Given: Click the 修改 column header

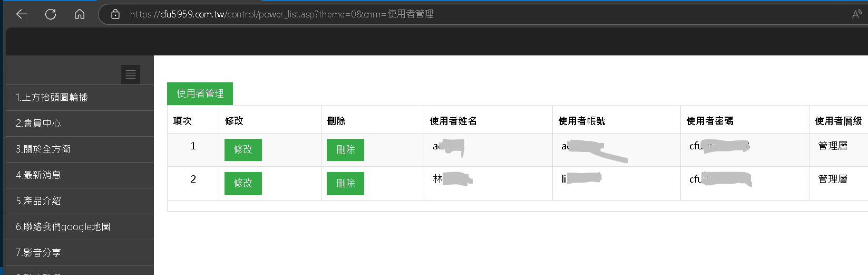Looking at the screenshot, I should pyautogui.click(x=234, y=121).
